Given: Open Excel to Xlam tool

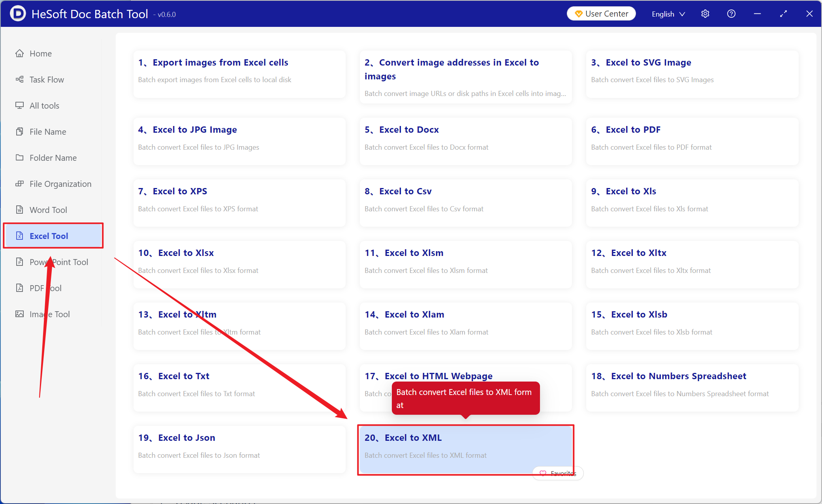Looking at the screenshot, I should click(466, 326).
